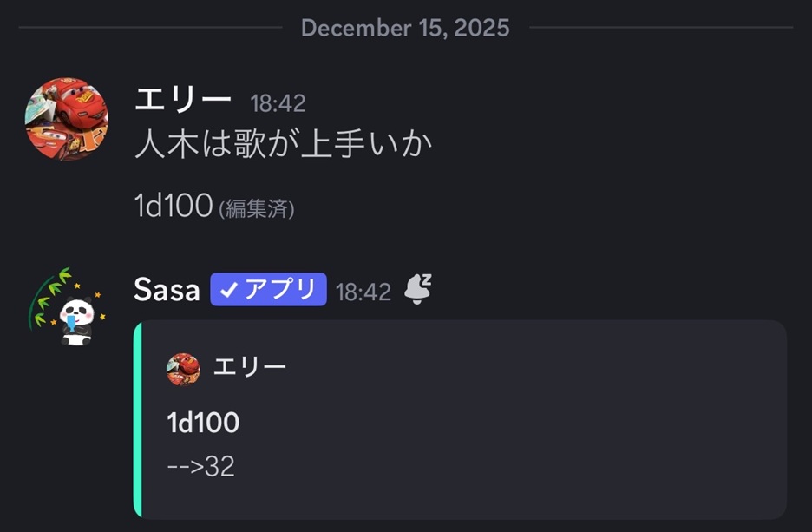Tap the アプリ badge label text
Screen dimensions: 812x532
click(x=280, y=290)
